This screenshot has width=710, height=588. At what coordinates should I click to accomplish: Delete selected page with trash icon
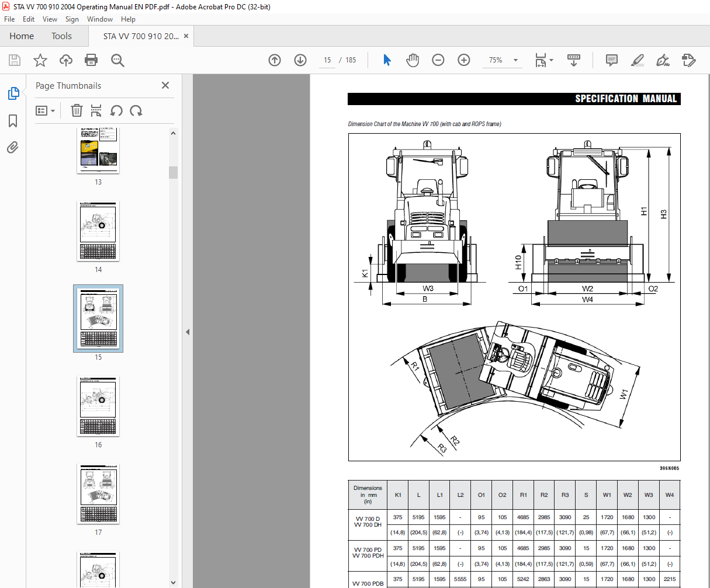coord(77,110)
